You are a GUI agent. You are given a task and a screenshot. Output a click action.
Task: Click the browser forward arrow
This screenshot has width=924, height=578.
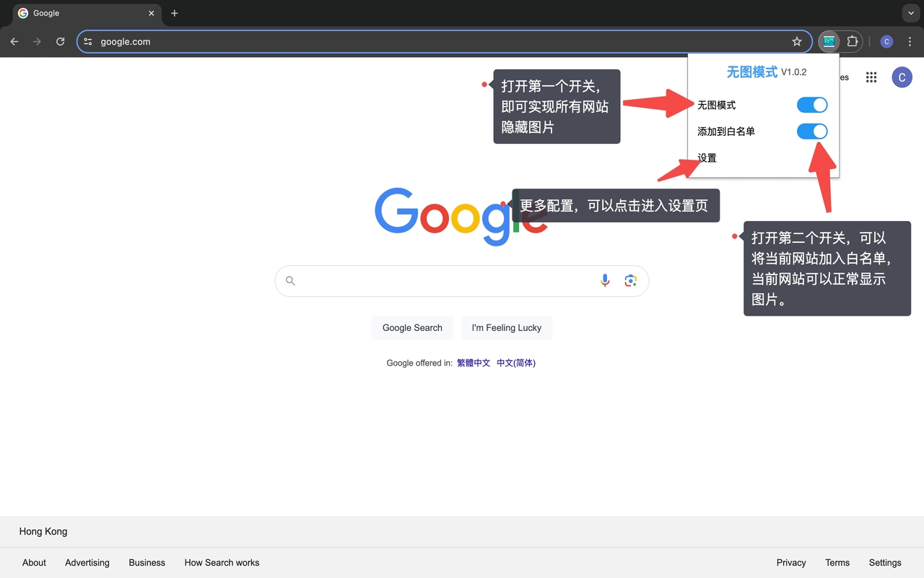point(38,42)
